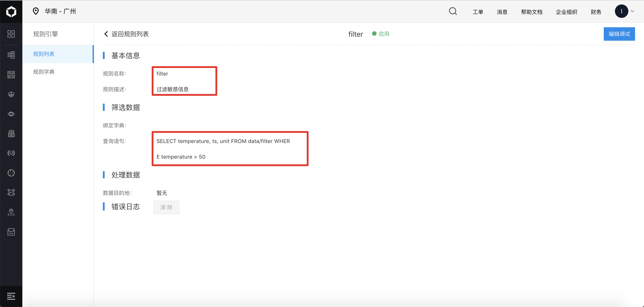644x307 pixels.
Task: Open the map-pin location sidebar icon
Action: click(x=11, y=212)
